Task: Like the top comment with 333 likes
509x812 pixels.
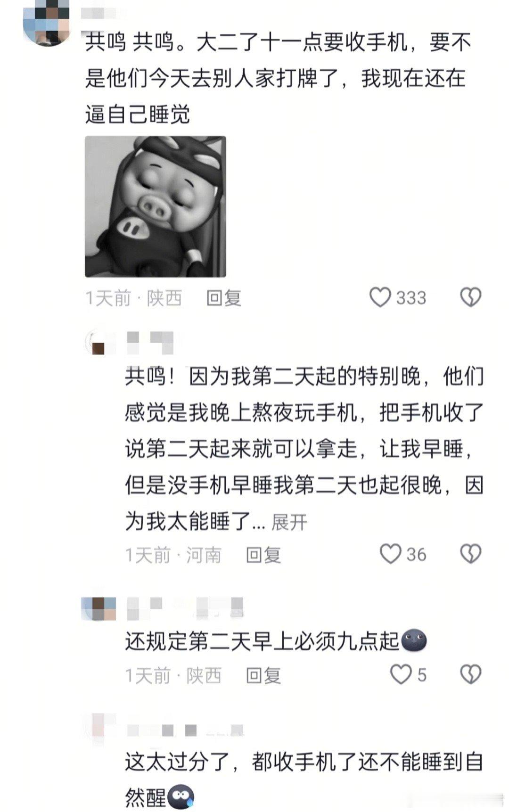Action: 380,297
